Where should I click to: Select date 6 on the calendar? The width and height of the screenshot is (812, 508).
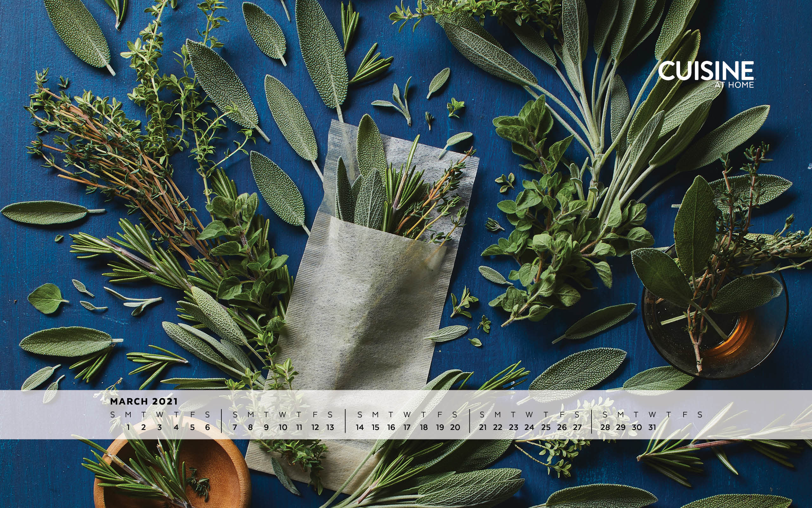207,427
